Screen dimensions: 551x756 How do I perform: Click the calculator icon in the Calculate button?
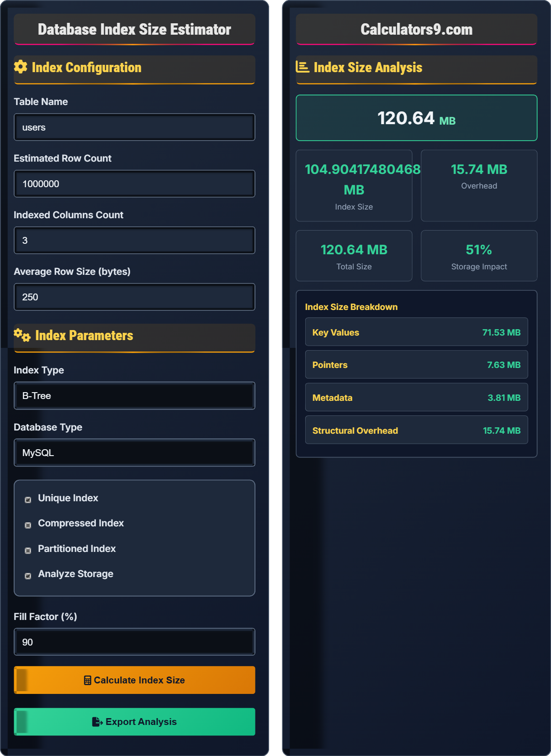pos(88,680)
